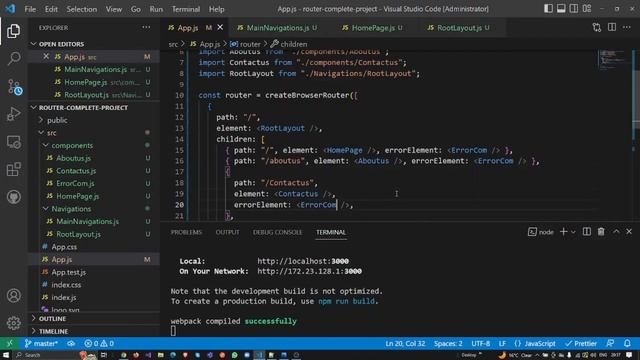Open the Search view in activity bar
Image resolution: width=640 pixels, height=360 pixels.
[13, 59]
